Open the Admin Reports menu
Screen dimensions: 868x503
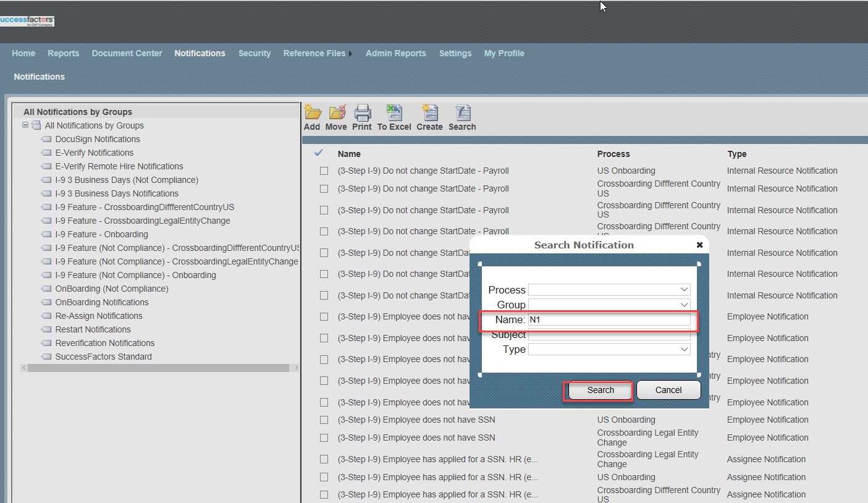point(396,53)
